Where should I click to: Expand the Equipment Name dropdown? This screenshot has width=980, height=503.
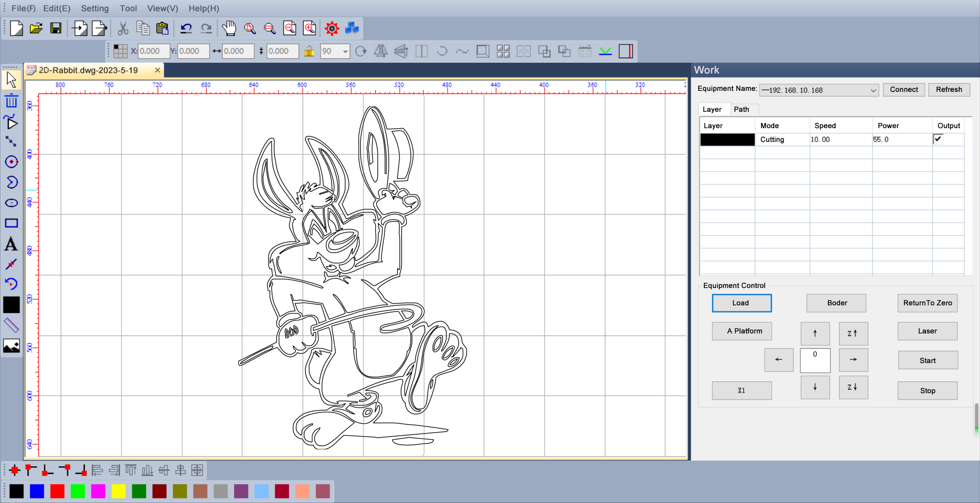point(873,90)
